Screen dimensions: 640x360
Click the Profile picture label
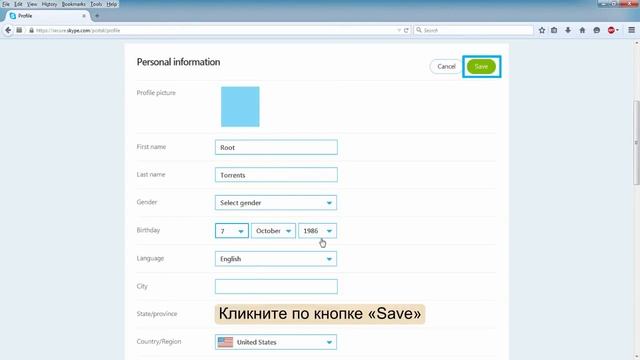pos(156,93)
